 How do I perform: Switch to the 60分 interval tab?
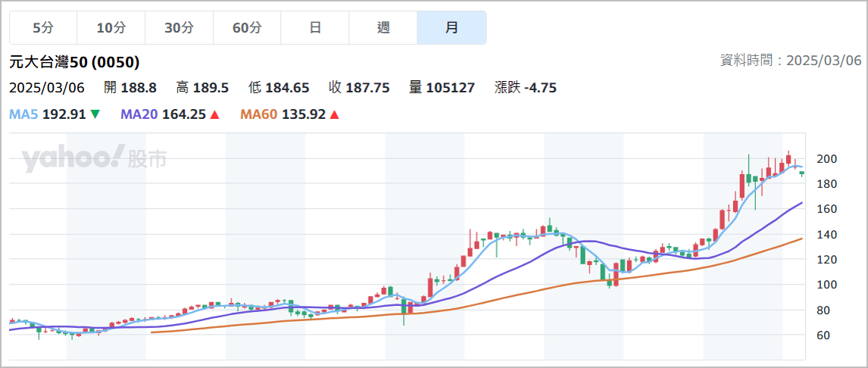pyautogui.click(x=247, y=28)
